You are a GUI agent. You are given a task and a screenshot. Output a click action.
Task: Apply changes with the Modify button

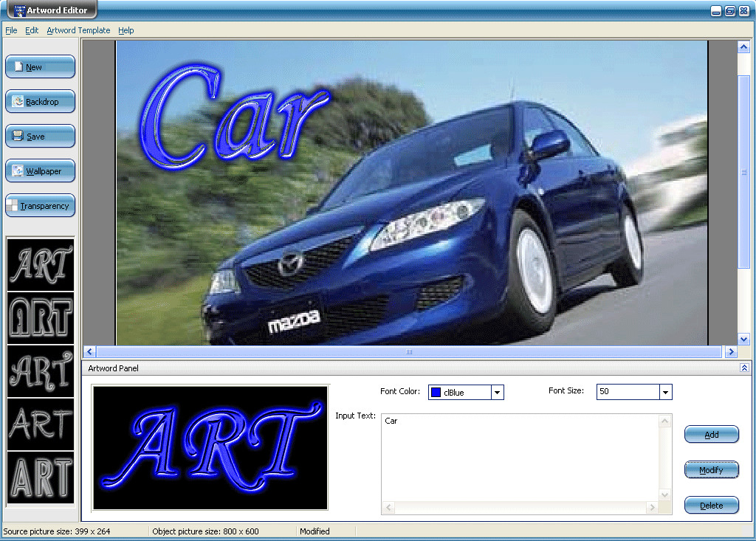711,469
